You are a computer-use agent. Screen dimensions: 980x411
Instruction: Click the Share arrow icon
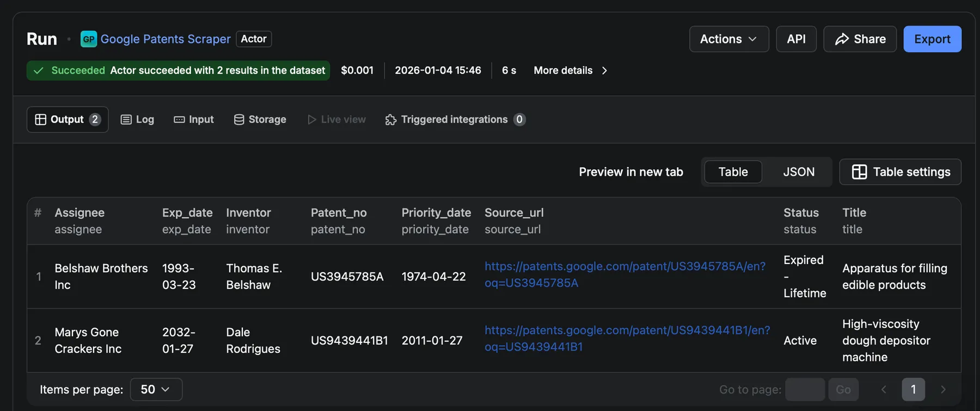[842, 39]
